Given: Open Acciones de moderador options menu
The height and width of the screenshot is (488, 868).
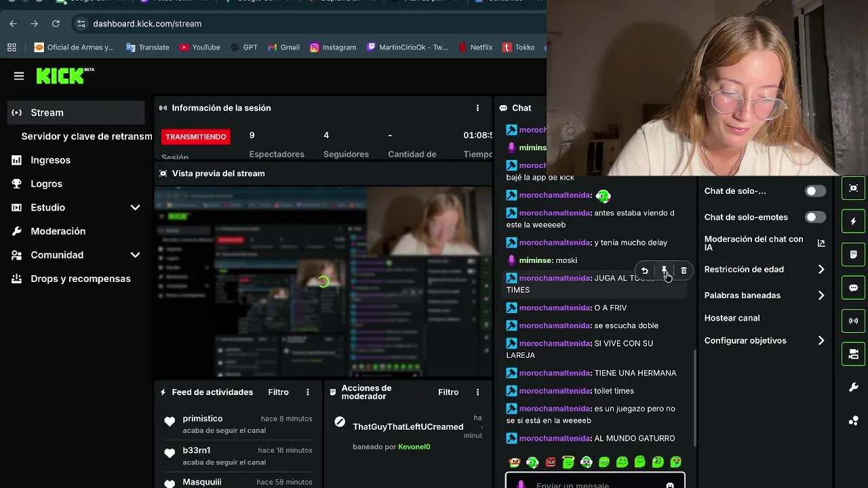Looking at the screenshot, I should point(477,392).
